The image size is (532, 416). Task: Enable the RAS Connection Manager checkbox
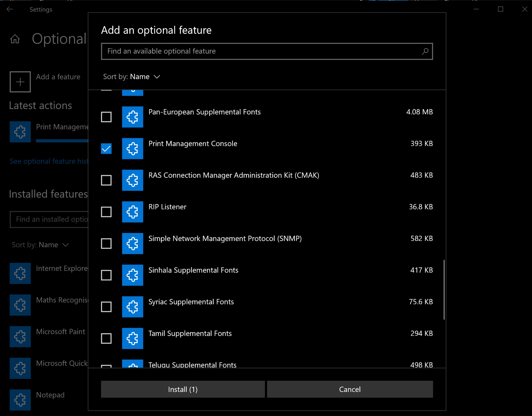click(106, 180)
